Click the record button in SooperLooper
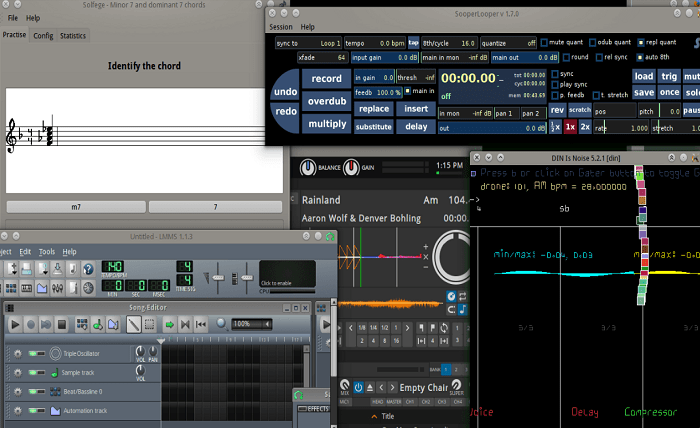 [326, 79]
